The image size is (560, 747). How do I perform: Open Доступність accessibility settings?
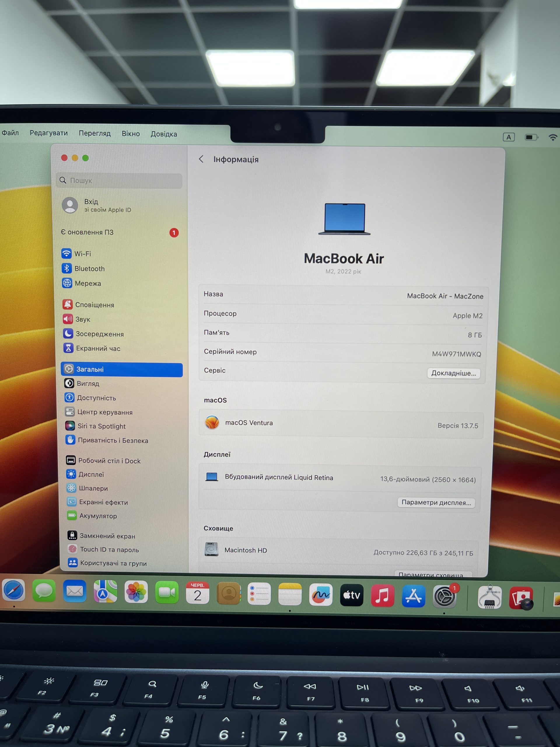[x=90, y=397]
